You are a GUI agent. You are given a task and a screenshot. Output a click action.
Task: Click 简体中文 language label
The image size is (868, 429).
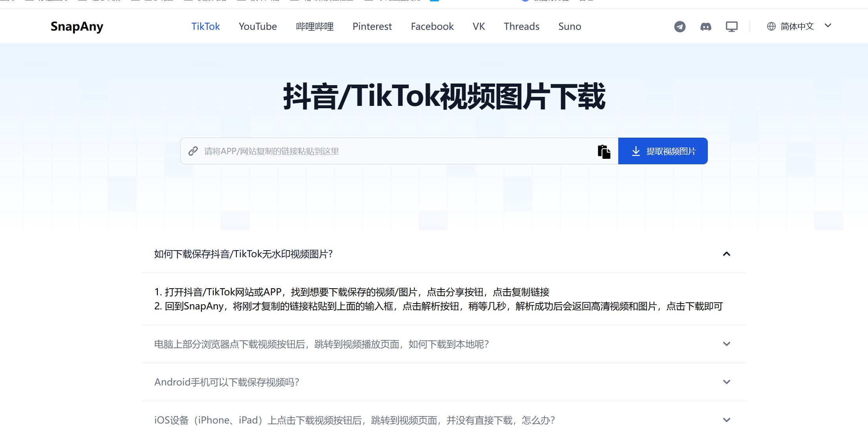click(x=797, y=26)
